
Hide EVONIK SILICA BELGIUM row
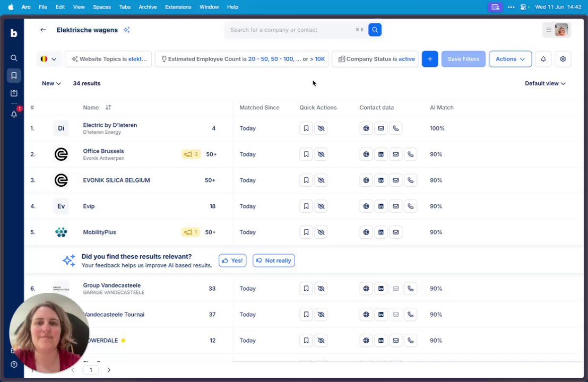click(321, 180)
